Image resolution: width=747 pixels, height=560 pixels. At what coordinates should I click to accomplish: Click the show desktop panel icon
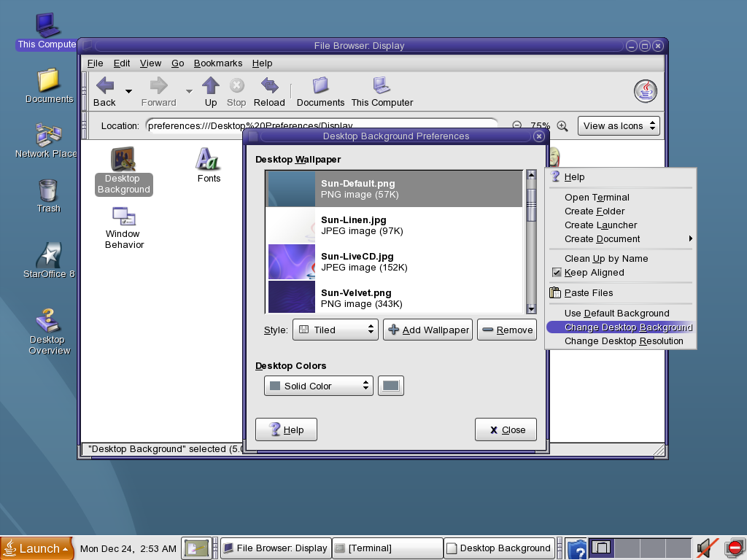tap(196, 548)
